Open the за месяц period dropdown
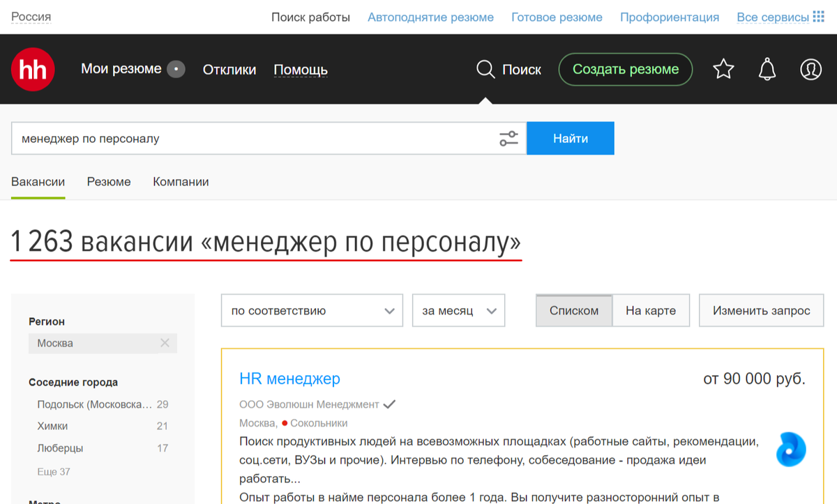This screenshot has width=837, height=504. (x=458, y=310)
